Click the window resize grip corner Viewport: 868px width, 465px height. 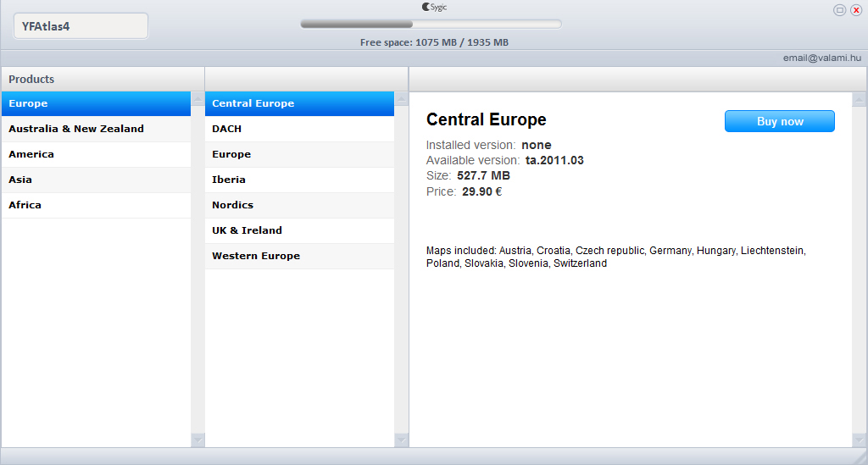pyautogui.click(x=861, y=457)
